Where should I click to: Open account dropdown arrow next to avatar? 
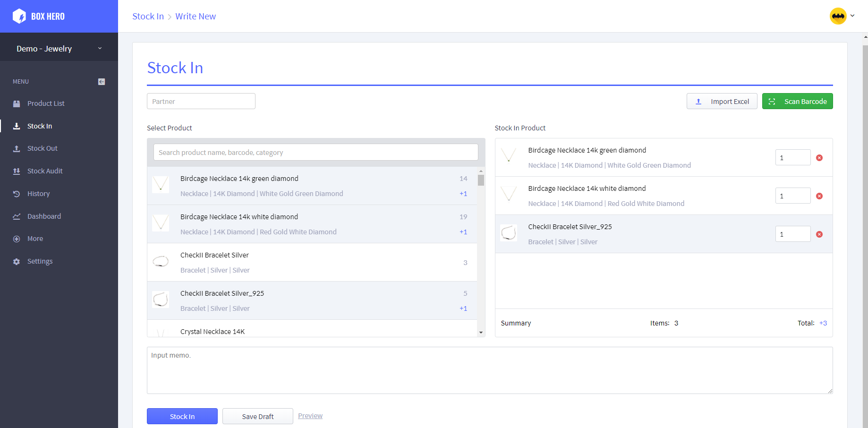[852, 16]
